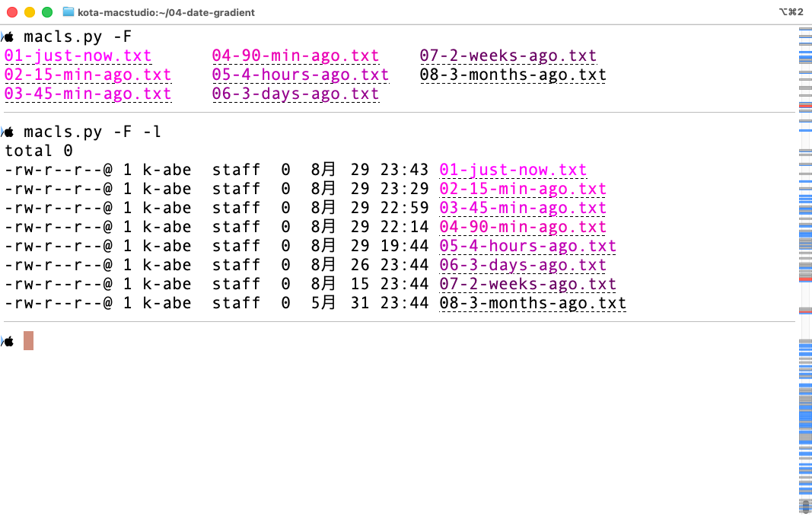812x523 pixels.
Task: Click the timestamp '23:43' of 01-just-now.txt
Action: (404, 171)
